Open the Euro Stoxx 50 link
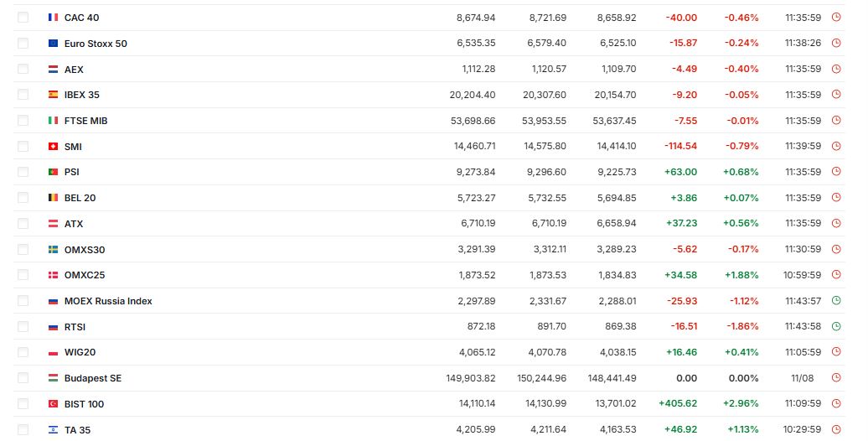868x441 pixels. (96, 44)
